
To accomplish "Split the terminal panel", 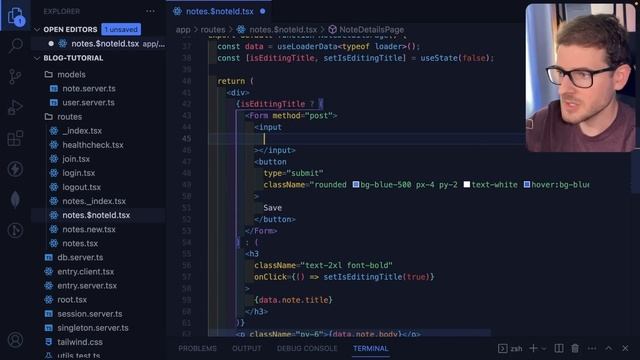I will click(559, 348).
